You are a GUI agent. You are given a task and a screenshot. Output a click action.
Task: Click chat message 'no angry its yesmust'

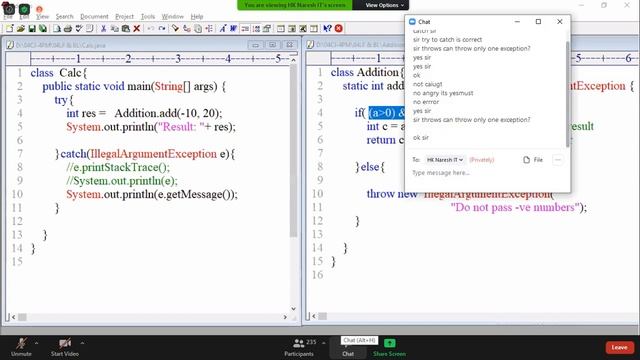(443, 93)
